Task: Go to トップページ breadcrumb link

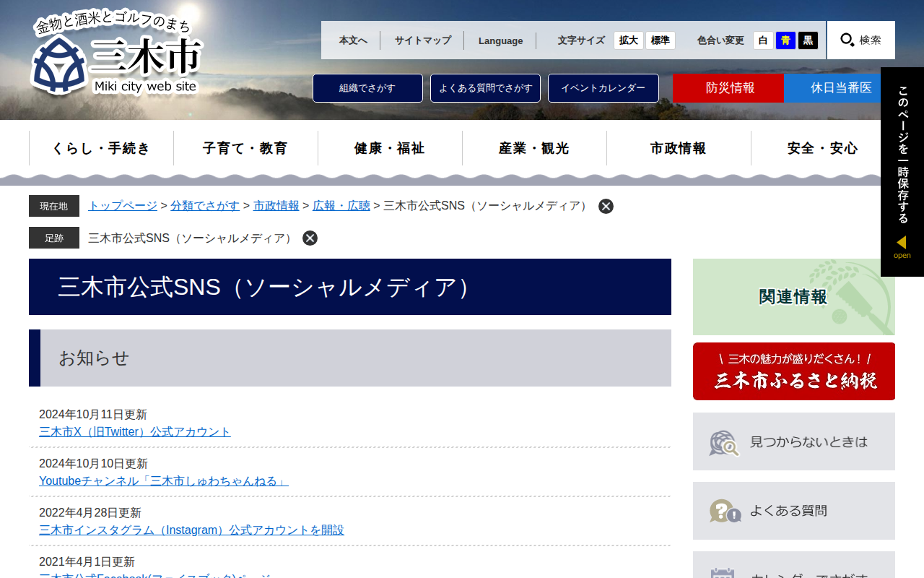Action: coord(123,206)
